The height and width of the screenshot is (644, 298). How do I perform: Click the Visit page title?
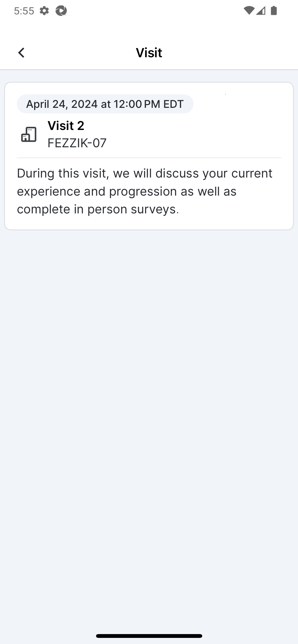point(149,53)
